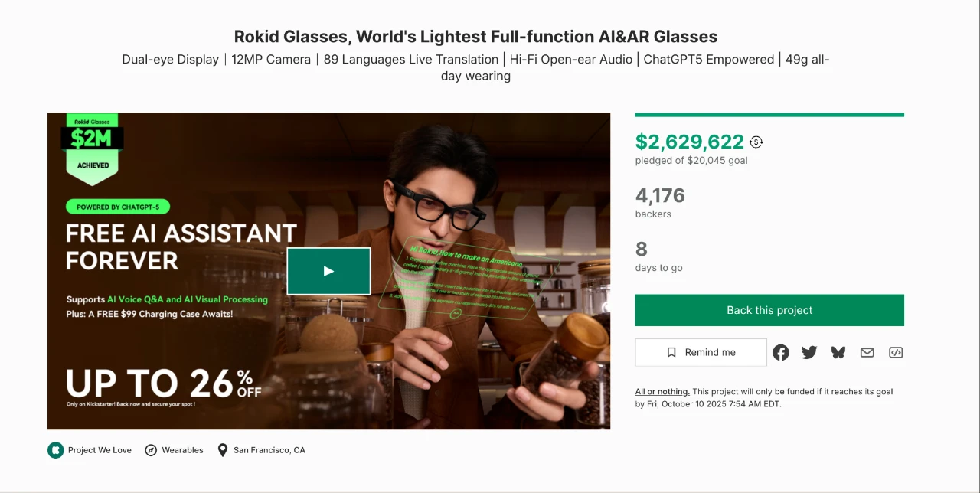This screenshot has width=980, height=493.
Task: Share this project on Twitter
Action: [809, 352]
